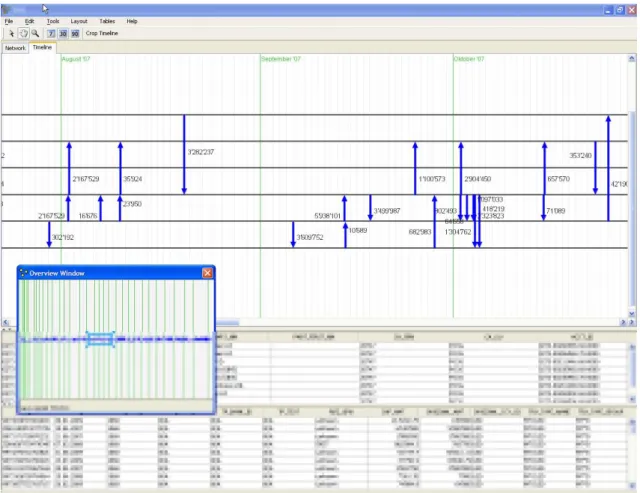Click the upper table's scroll up arrow

[632, 347]
